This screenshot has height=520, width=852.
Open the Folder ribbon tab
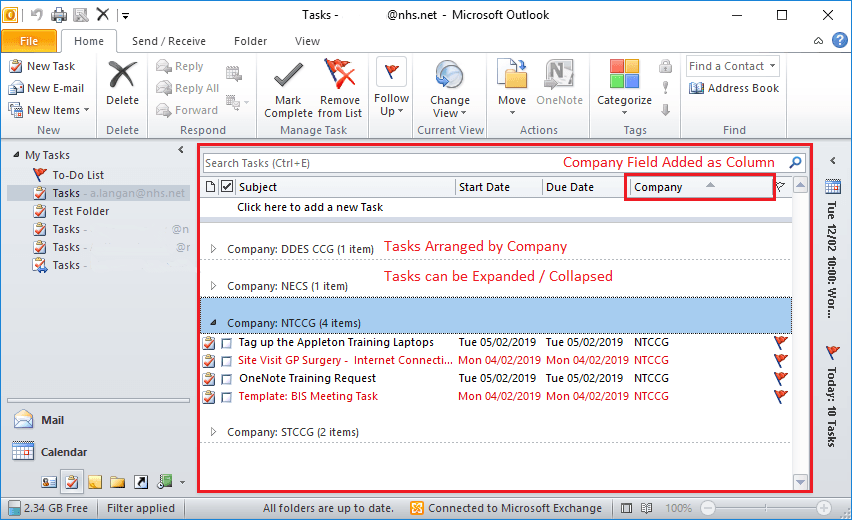click(250, 41)
